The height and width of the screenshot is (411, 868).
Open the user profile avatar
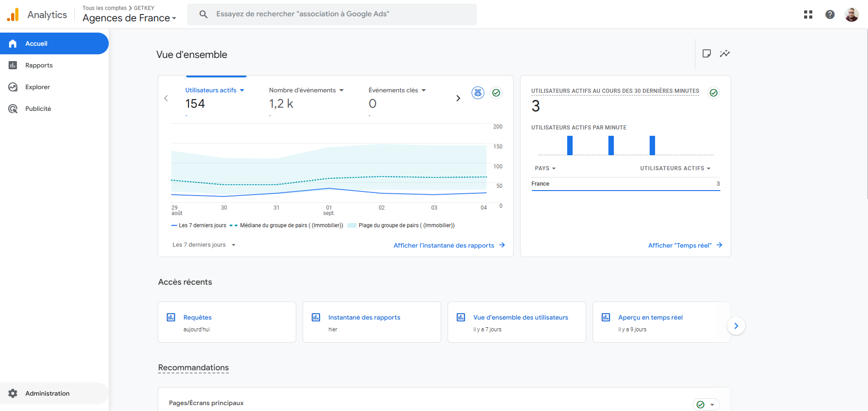tap(851, 14)
